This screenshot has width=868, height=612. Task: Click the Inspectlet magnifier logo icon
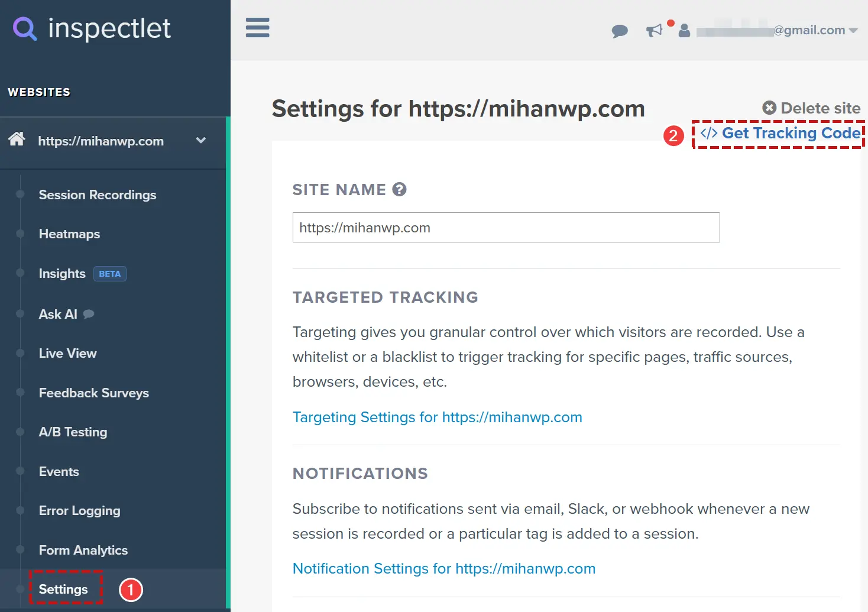(x=25, y=28)
